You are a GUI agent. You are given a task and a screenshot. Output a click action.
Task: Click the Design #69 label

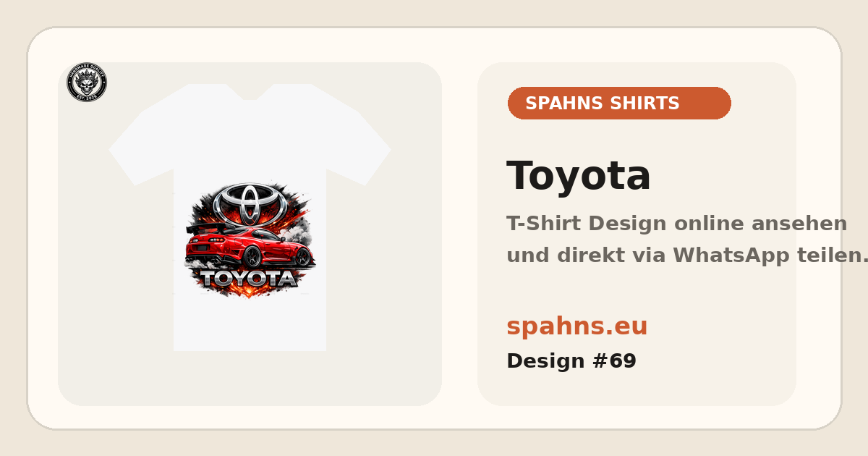(x=571, y=361)
